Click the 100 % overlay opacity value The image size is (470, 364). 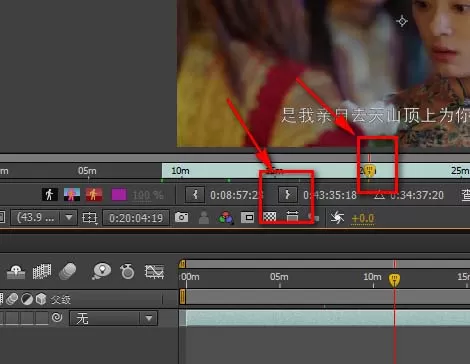tap(148, 195)
